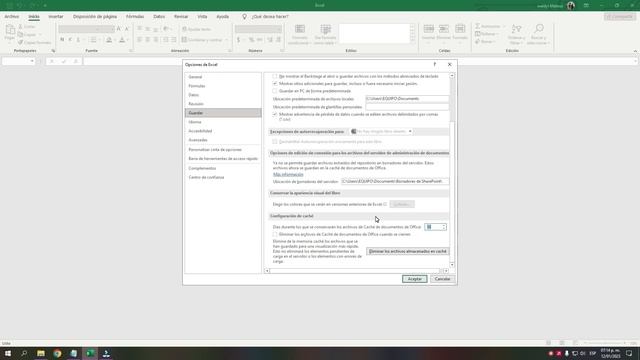Click the Eliminar cells icon
Image resolution: width=640 pixels, height=360 pixels.
[x=444, y=29]
